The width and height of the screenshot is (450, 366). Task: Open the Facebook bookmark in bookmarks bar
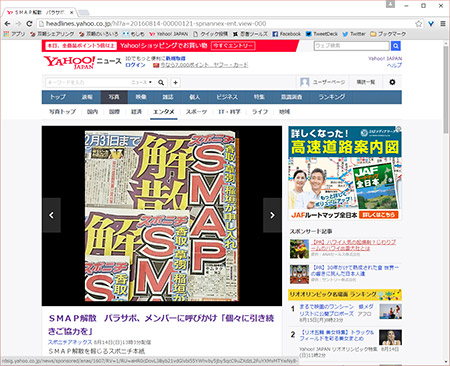click(x=287, y=34)
